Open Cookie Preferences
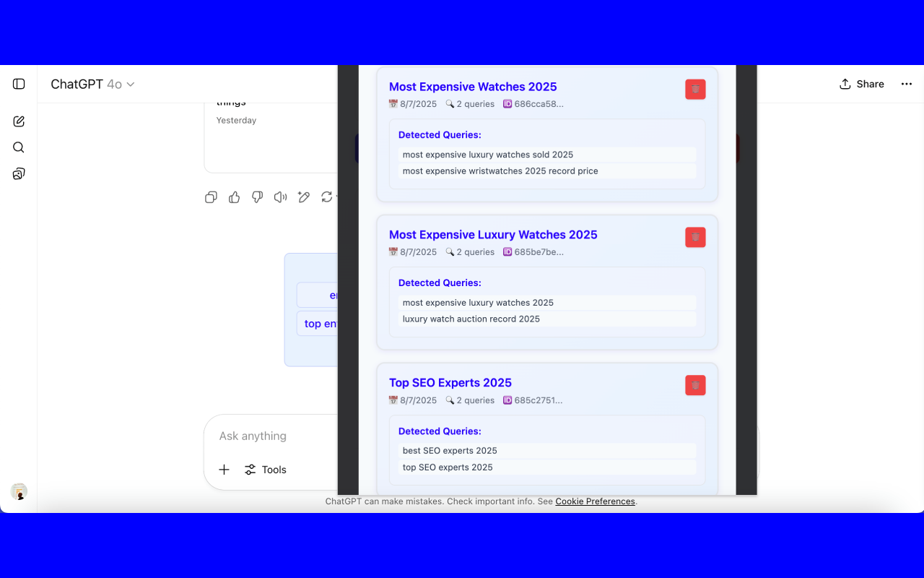The image size is (924, 578). tap(595, 501)
